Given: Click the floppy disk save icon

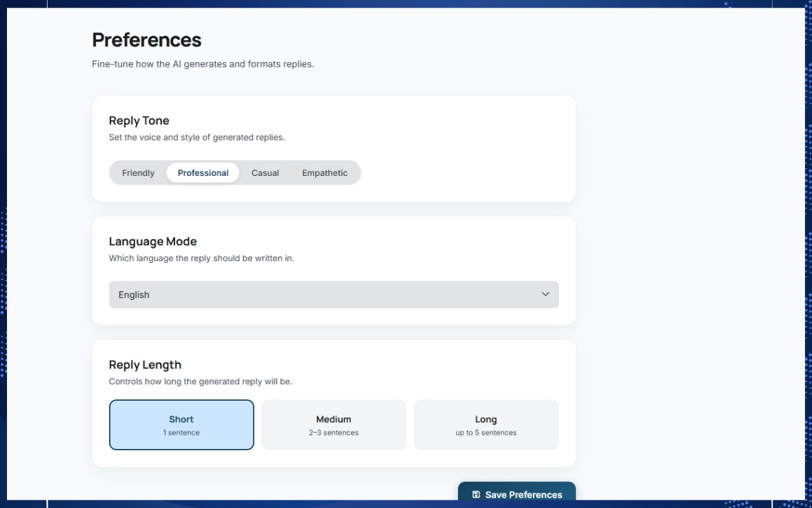Looking at the screenshot, I should (x=476, y=495).
